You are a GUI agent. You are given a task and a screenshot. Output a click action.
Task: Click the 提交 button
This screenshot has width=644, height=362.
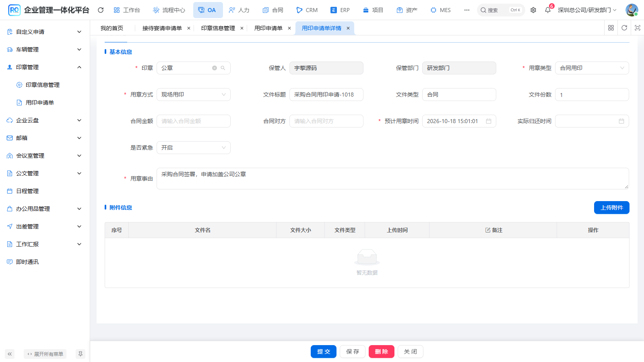click(324, 352)
